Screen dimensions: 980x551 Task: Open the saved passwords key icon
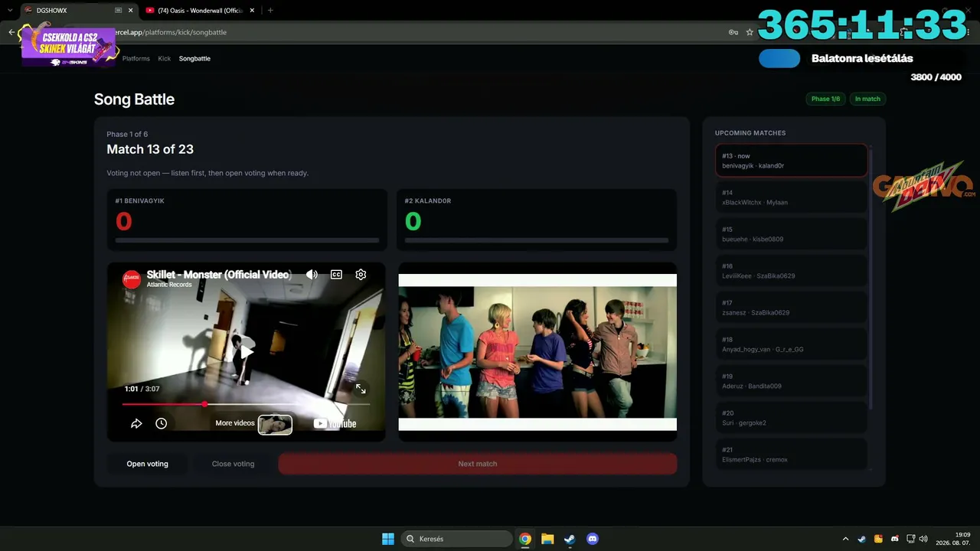tap(733, 32)
